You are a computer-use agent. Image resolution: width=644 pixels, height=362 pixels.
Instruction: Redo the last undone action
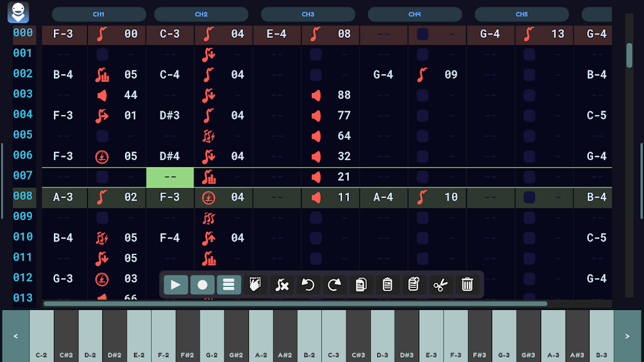(334, 284)
